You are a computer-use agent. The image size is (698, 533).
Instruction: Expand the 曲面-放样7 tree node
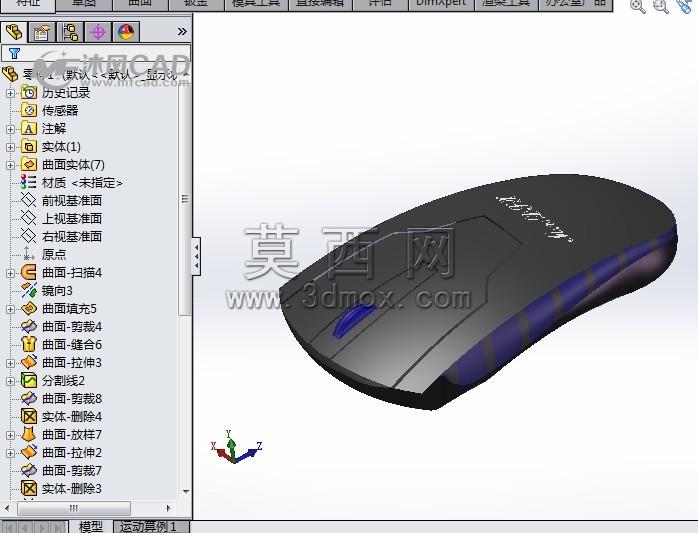click(x=10, y=435)
